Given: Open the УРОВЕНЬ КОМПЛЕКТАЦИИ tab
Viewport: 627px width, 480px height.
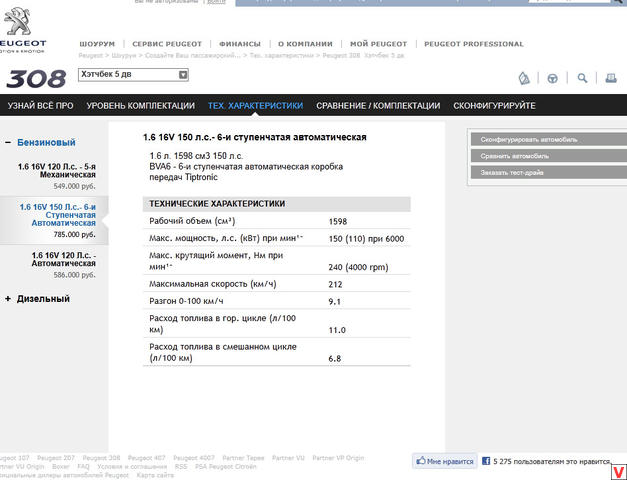Looking at the screenshot, I should click(141, 106).
